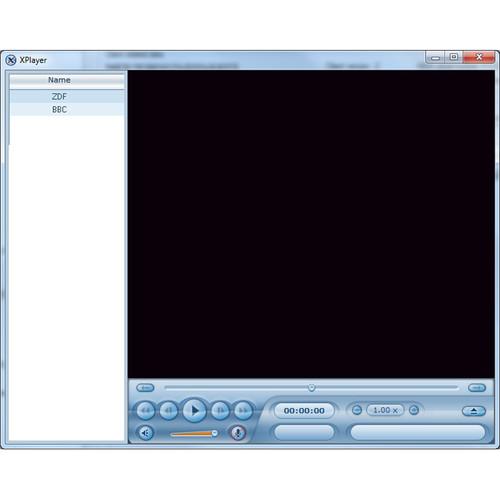Toggle the microphone button
The image size is (500, 500).
point(238,433)
